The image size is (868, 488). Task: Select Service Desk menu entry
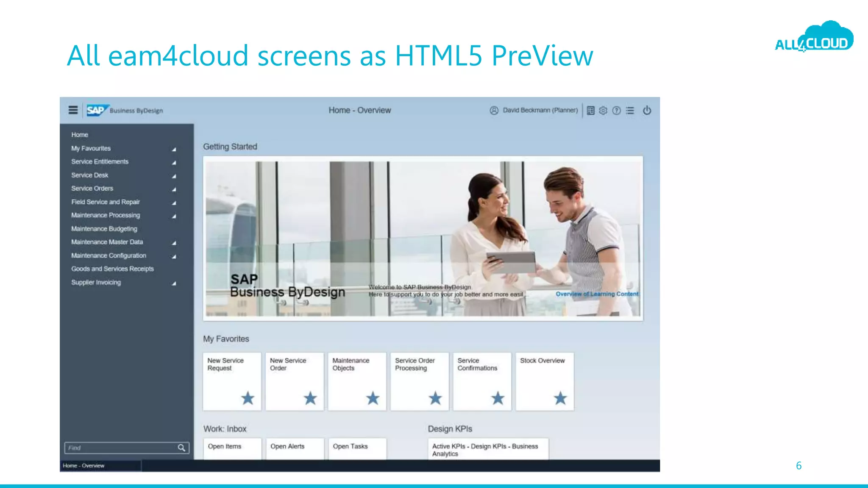(89, 175)
